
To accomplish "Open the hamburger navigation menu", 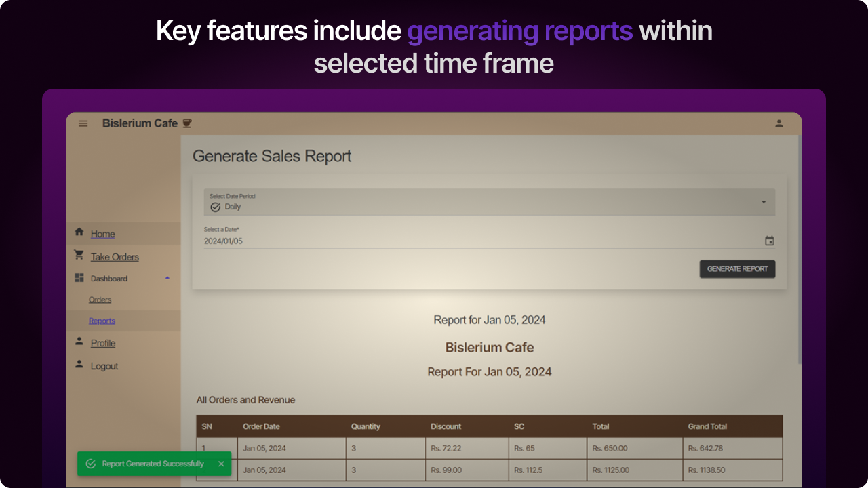I will click(x=83, y=123).
